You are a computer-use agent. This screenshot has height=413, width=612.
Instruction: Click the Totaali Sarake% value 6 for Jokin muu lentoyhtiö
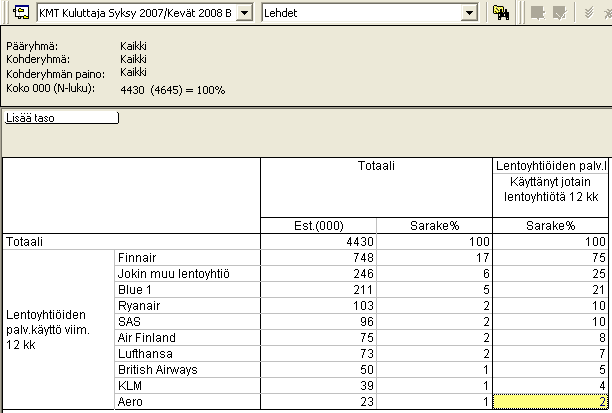[434, 274]
